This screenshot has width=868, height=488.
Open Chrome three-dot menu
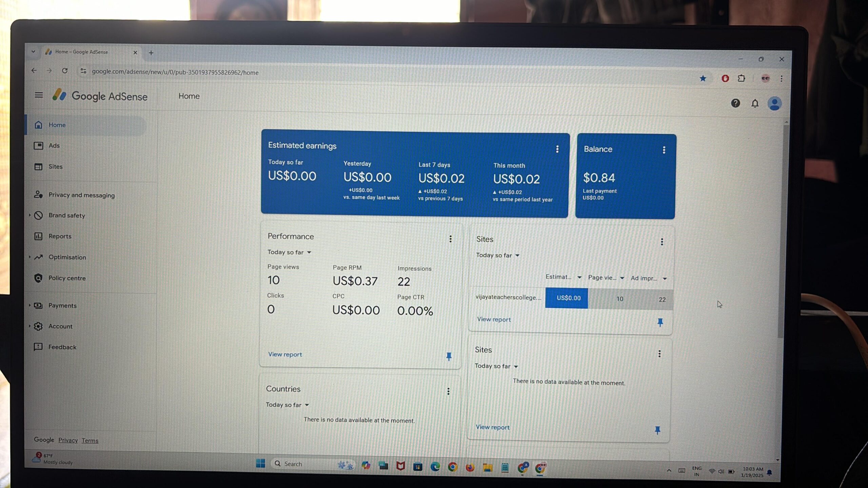[781, 79]
